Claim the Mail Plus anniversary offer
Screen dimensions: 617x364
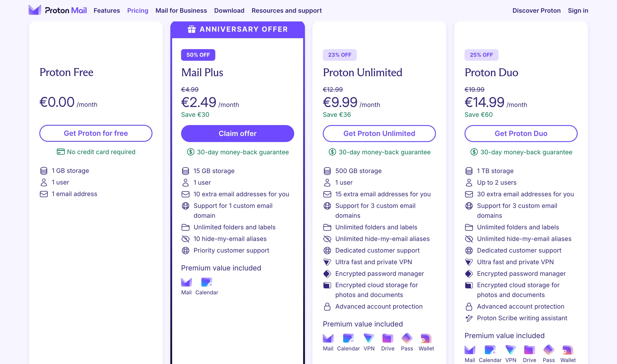[237, 133]
